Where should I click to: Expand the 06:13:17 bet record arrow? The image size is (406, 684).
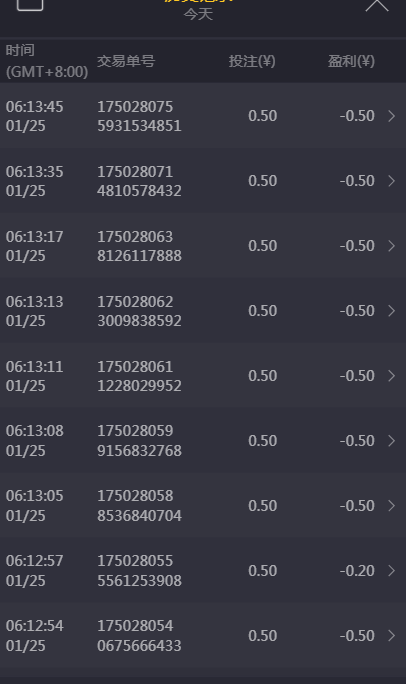click(x=392, y=246)
